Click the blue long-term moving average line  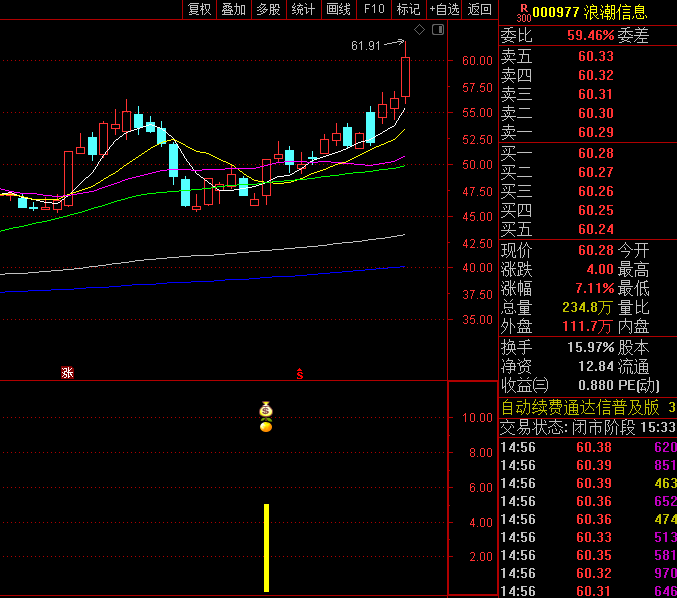coord(203,281)
